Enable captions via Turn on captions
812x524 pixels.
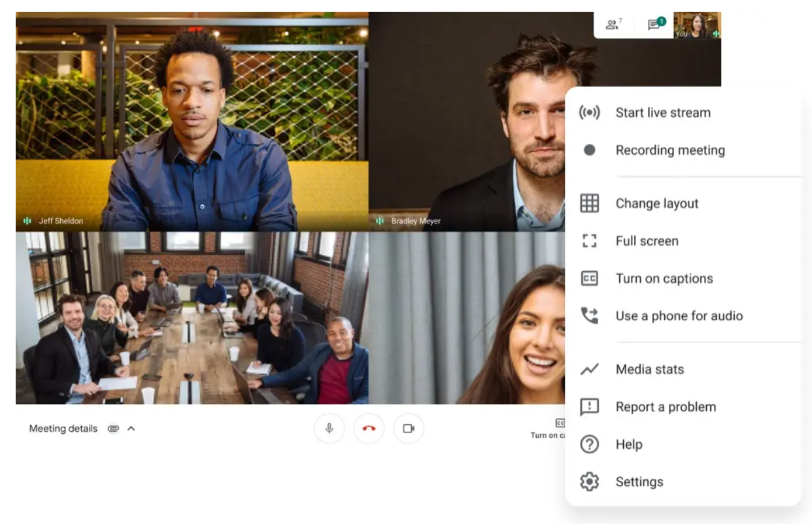pos(664,278)
